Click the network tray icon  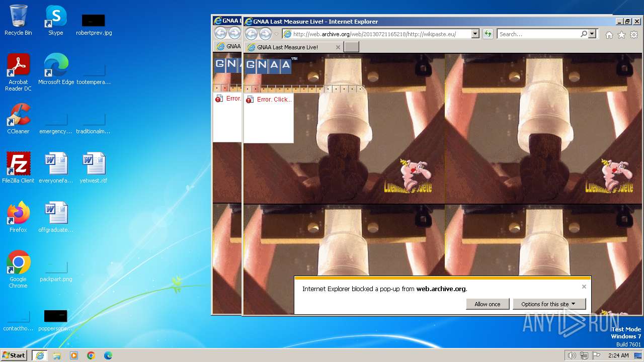584,355
